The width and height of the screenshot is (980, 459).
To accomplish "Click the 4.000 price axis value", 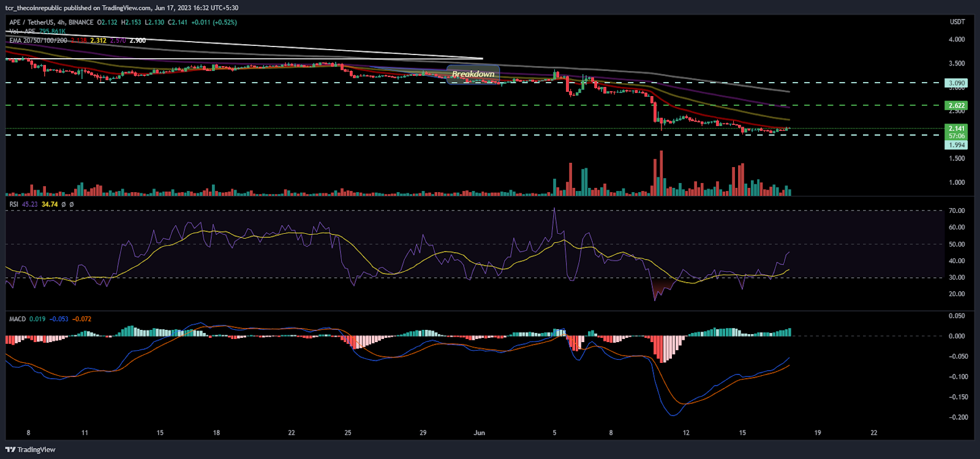I will click(957, 39).
